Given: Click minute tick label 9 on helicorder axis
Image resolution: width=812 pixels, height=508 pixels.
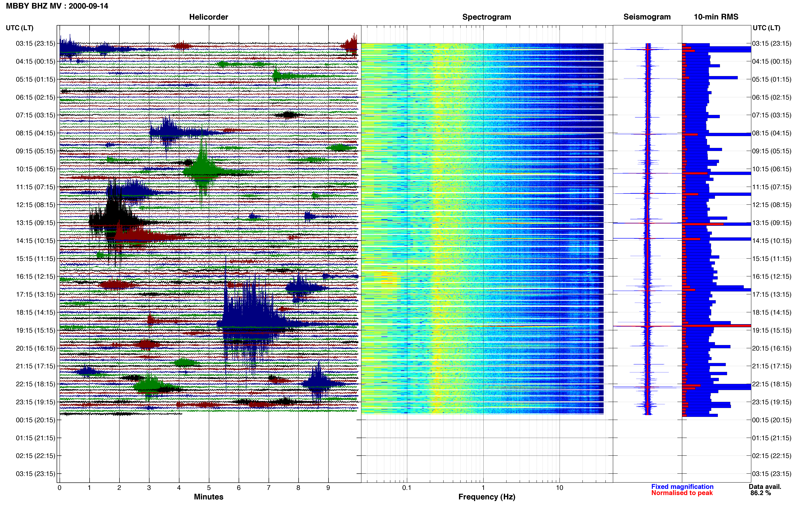Looking at the screenshot, I should [328, 487].
